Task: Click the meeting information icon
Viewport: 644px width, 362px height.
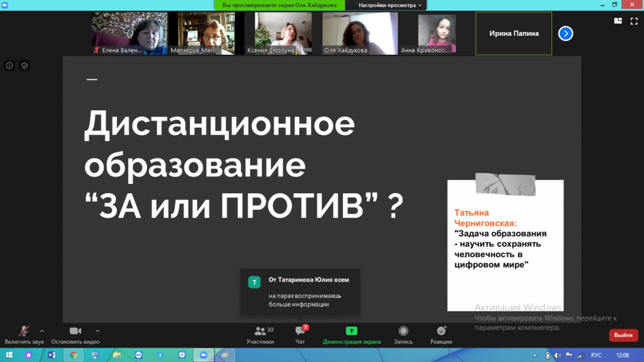Action: (x=10, y=65)
